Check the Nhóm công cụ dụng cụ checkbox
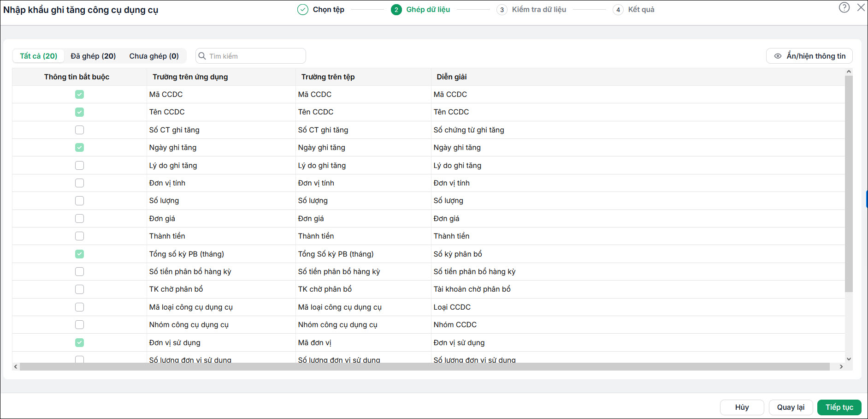Viewport: 868px width, 419px height. click(x=79, y=324)
